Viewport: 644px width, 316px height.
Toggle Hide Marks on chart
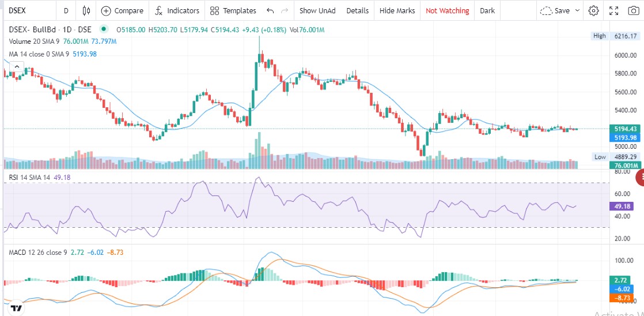[397, 11]
